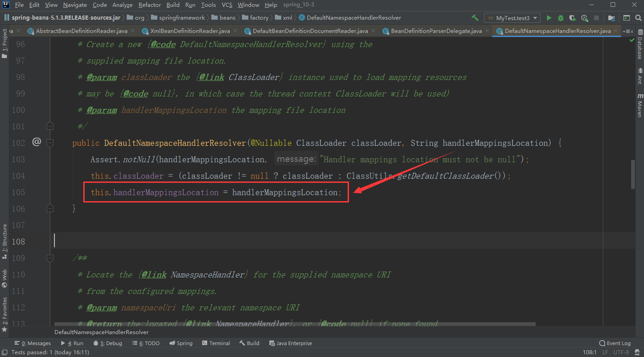Click the editor vertical scrollbar thumb
Screen dimensions: 644x357
633,174
